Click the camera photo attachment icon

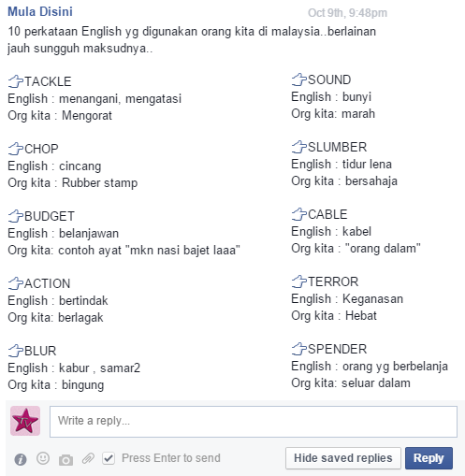[x=65, y=459]
